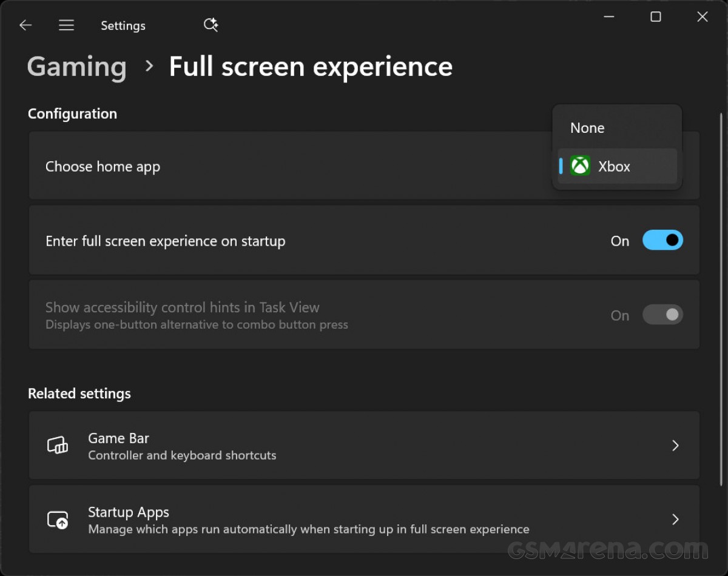
Task: Maximize the Settings window
Action: (655, 17)
